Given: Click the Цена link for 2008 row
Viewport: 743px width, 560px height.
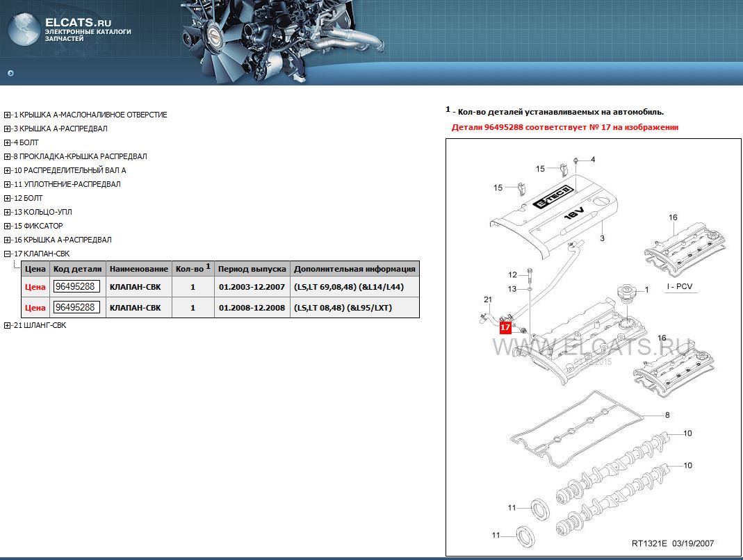Looking at the screenshot, I should click(35, 308).
